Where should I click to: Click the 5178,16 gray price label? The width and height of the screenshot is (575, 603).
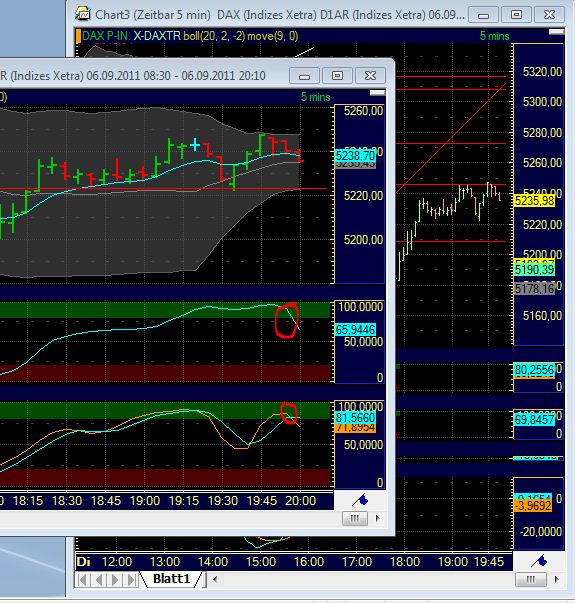click(535, 288)
